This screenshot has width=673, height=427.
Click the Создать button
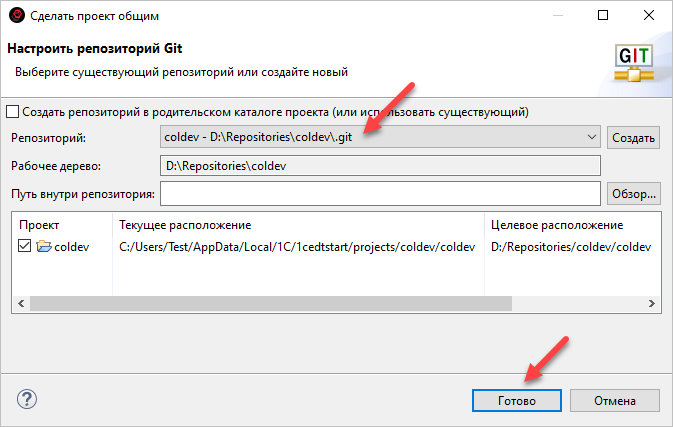click(x=632, y=138)
